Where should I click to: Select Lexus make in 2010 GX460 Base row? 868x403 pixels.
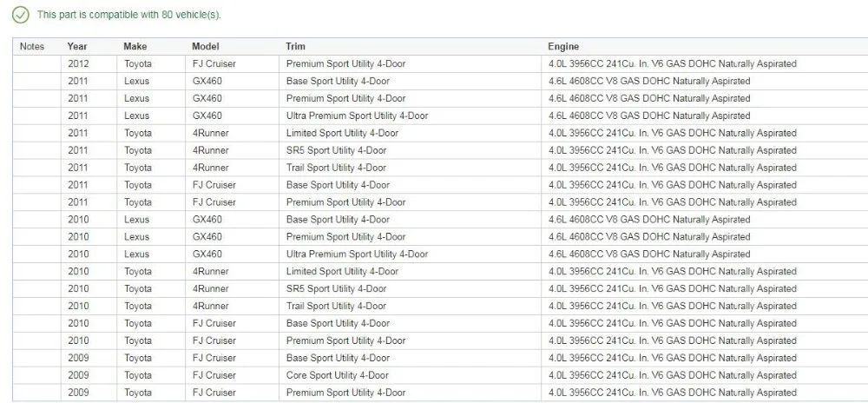click(137, 219)
